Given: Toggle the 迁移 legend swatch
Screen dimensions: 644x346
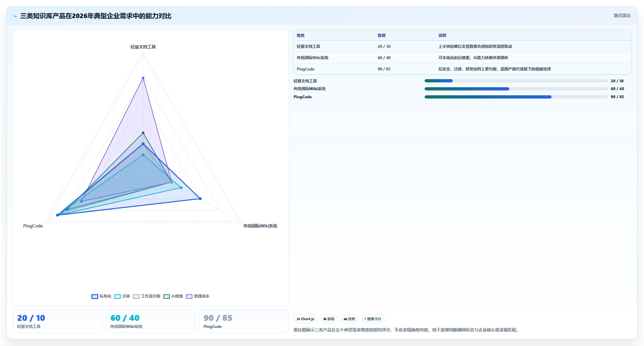Looking at the screenshot, I should (x=117, y=296).
